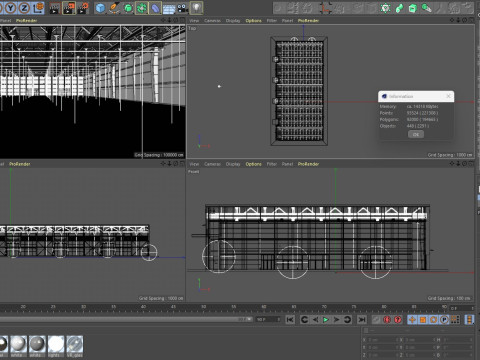This screenshot has width=480, height=360.
Task: Click Render to Picture Viewer icon
Action: click(69, 8)
